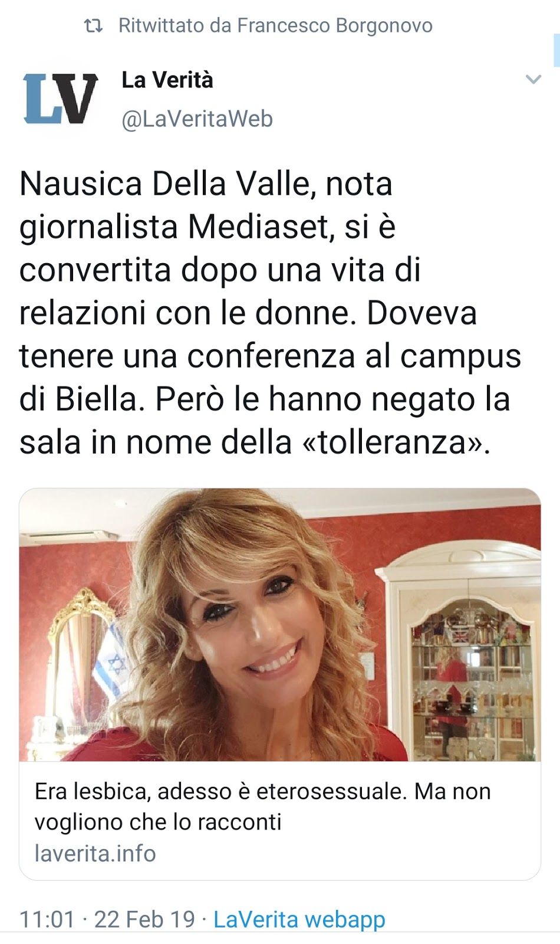Open La Verità display name
Viewport: 560px width, 944px height.
point(167,80)
